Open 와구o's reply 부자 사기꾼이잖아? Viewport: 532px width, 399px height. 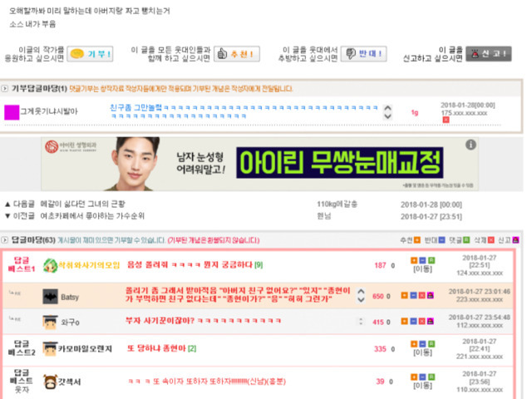(x=203, y=321)
